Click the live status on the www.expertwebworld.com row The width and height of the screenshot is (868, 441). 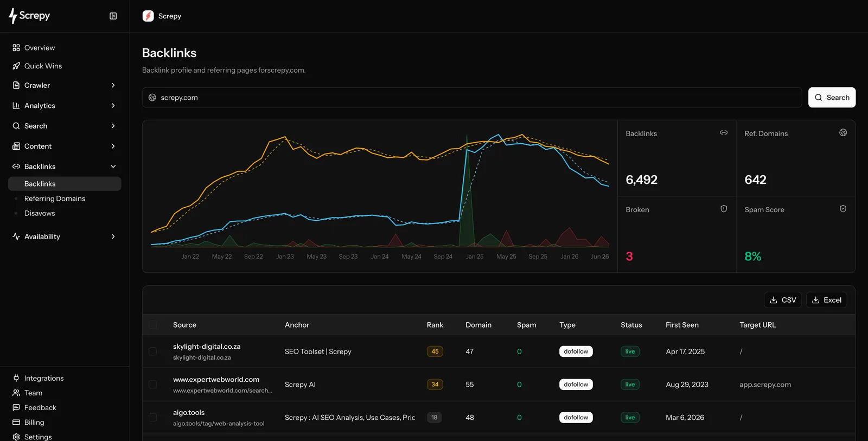click(630, 385)
